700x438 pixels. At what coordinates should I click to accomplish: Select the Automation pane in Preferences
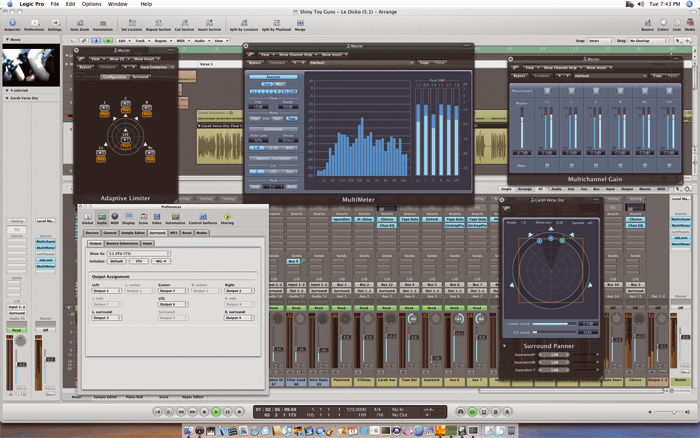(x=175, y=218)
